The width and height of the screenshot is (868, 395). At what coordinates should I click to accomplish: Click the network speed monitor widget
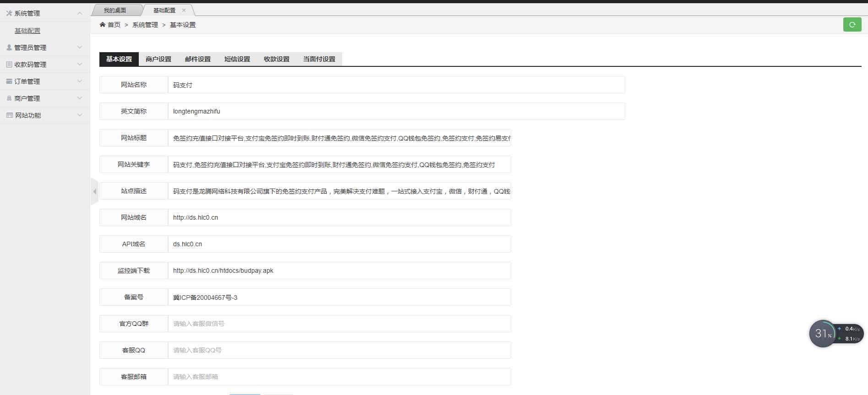[836, 334]
